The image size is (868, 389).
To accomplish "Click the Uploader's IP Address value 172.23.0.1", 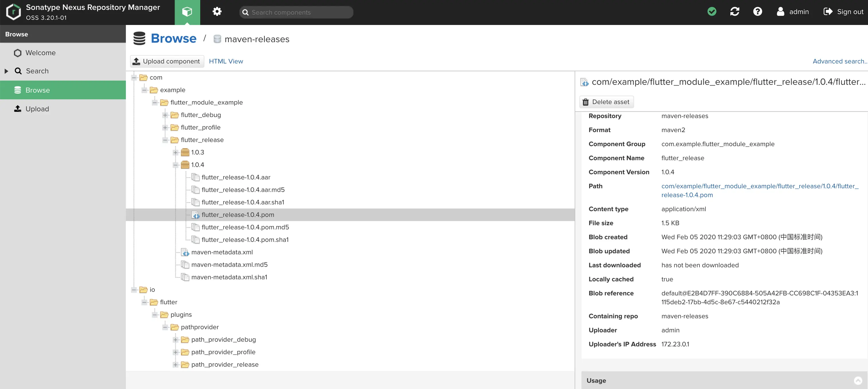I will (x=675, y=344).
